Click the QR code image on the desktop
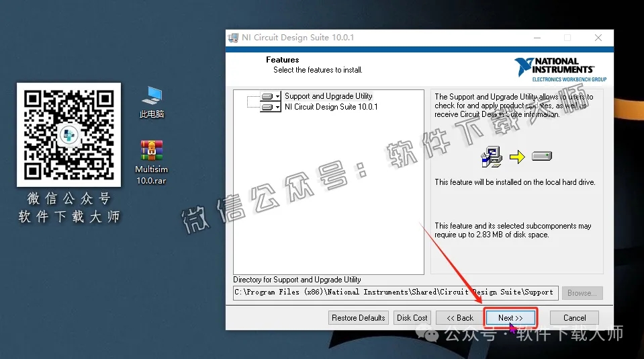The height and width of the screenshot is (359, 644). [x=68, y=134]
